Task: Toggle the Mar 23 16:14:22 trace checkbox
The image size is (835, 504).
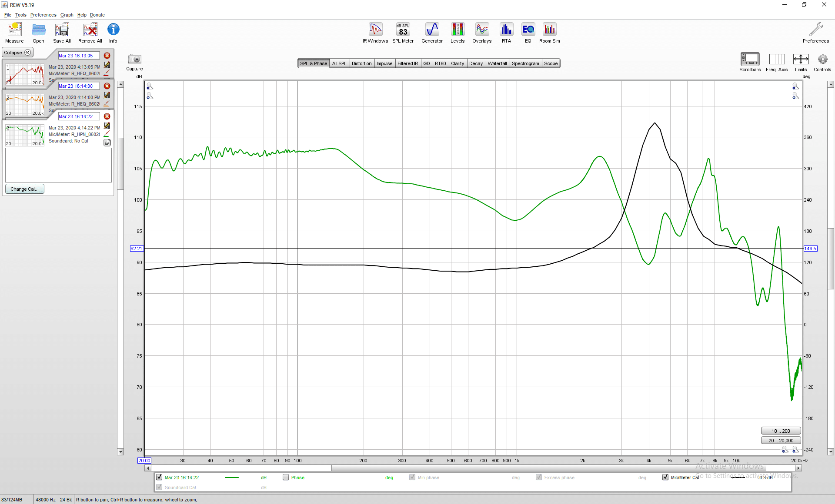Action: tap(159, 477)
